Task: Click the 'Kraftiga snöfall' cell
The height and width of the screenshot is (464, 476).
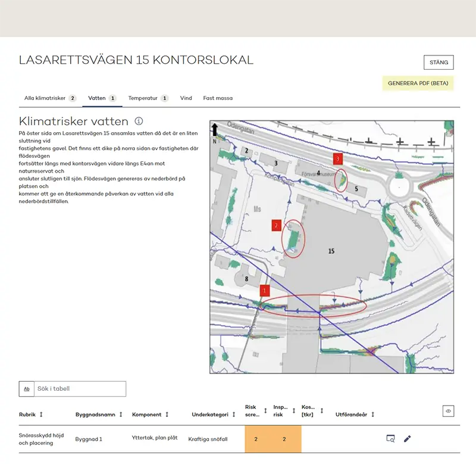Action: [x=208, y=439]
